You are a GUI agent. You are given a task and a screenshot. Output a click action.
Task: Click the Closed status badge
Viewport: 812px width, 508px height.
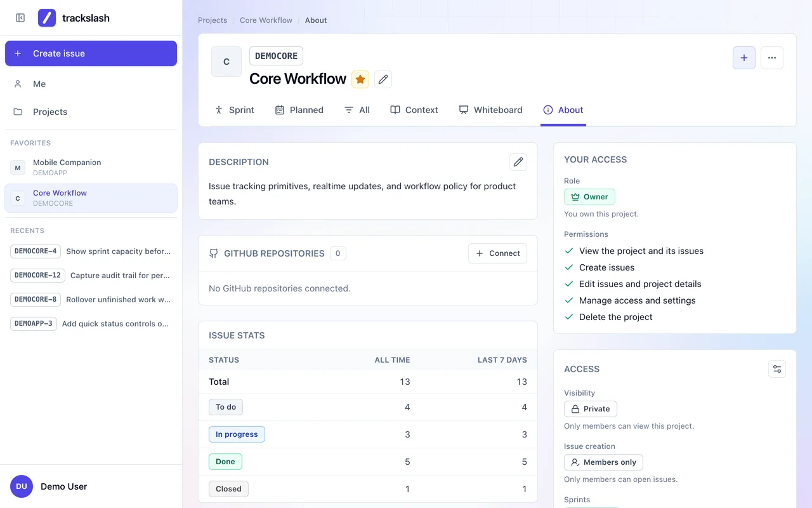pyautogui.click(x=228, y=489)
